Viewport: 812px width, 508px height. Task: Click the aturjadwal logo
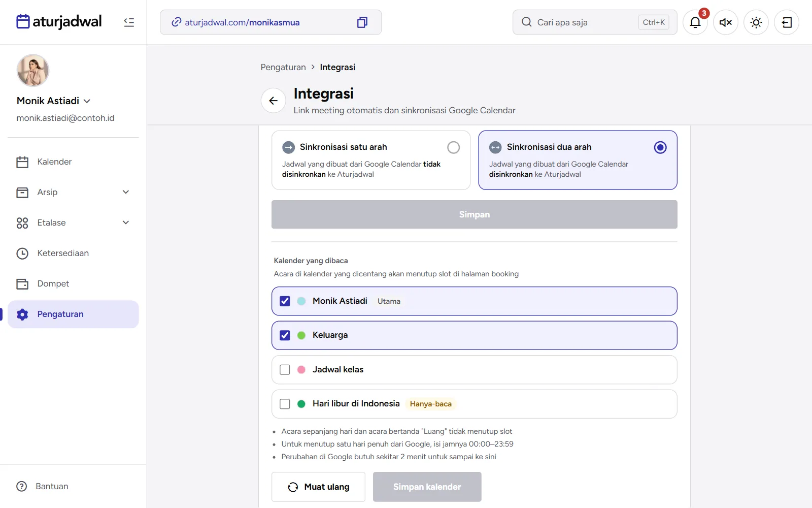pyautogui.click(x=59, y=22)
